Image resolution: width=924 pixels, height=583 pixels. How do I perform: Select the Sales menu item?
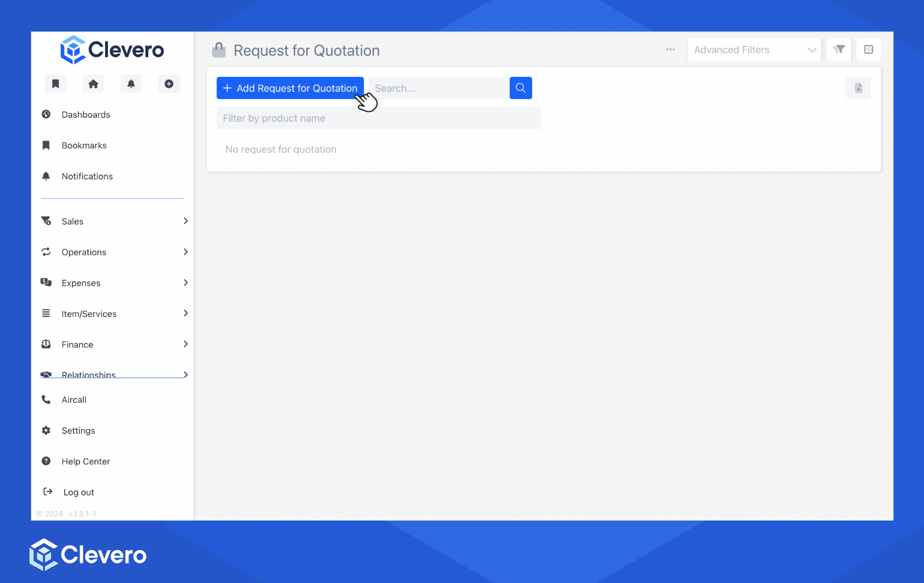click(x=72, y=222)
